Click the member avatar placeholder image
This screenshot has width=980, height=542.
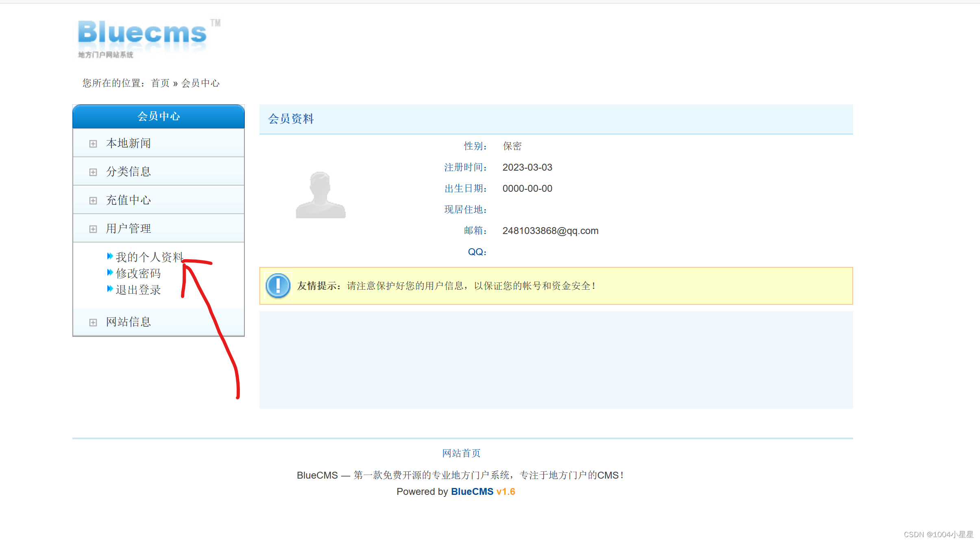pyautogui.click(x=320, y=195)
